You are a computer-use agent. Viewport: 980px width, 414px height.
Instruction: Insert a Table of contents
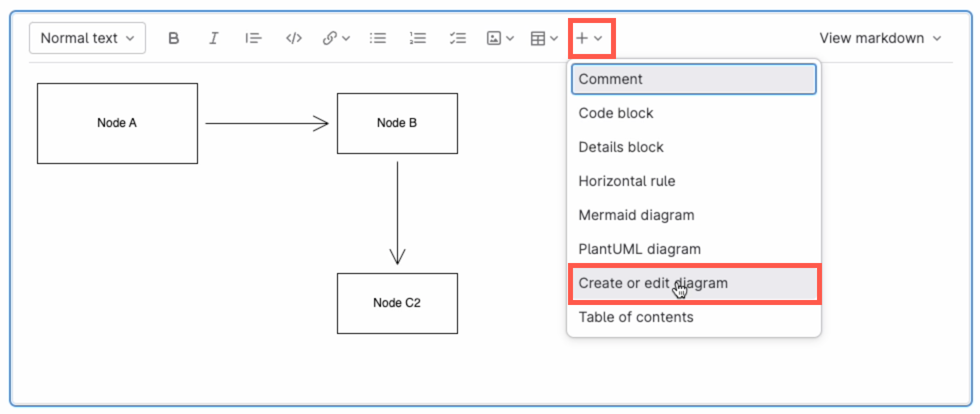(635, 317)
